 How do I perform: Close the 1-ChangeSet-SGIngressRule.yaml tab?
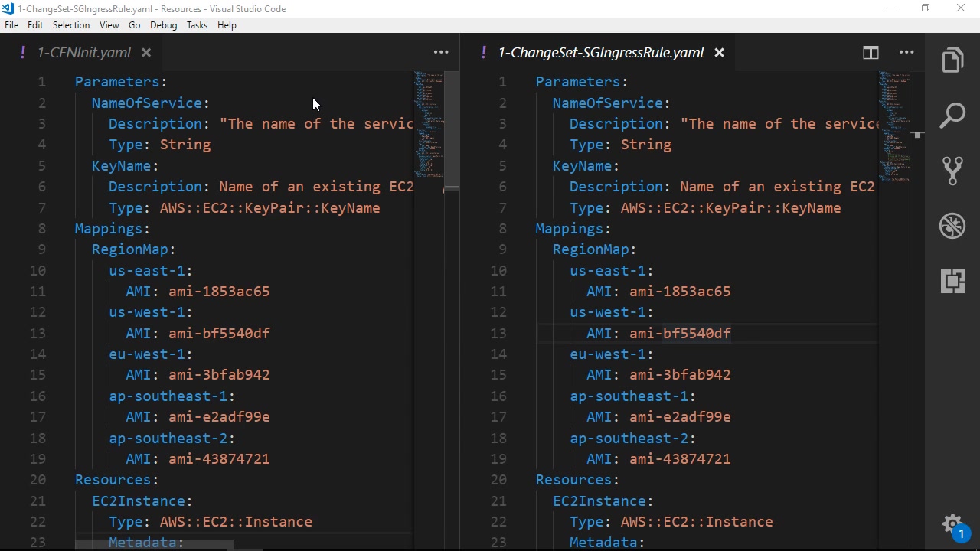click(719, 53)
